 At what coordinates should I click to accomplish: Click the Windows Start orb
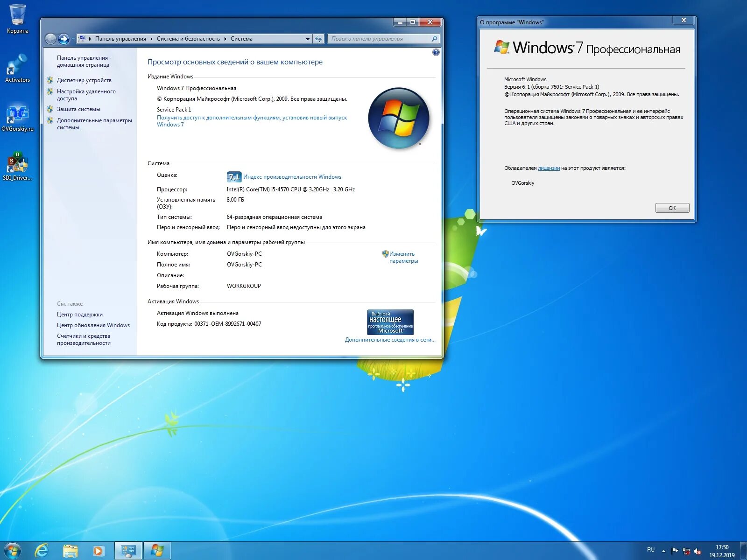click(x=12, y=551)
